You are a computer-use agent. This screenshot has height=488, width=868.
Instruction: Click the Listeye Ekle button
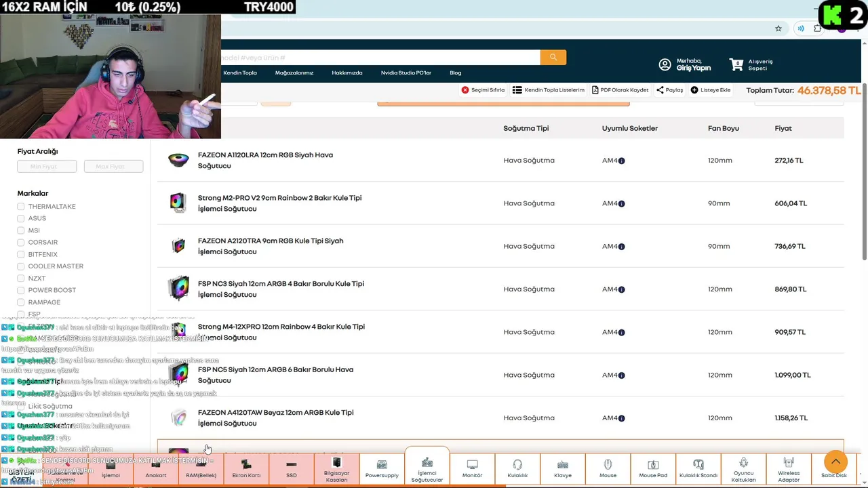pyautogui.click(x=711, y=90)
